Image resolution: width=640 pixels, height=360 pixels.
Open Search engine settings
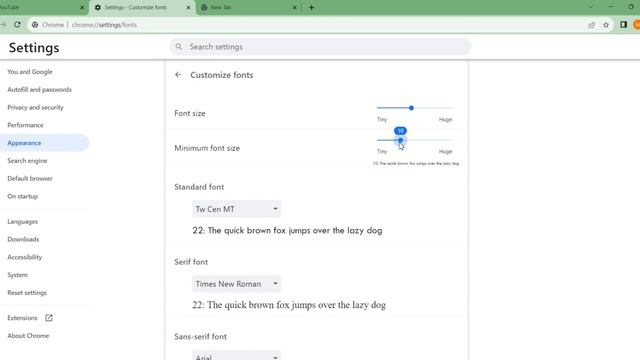click(27, 161)
